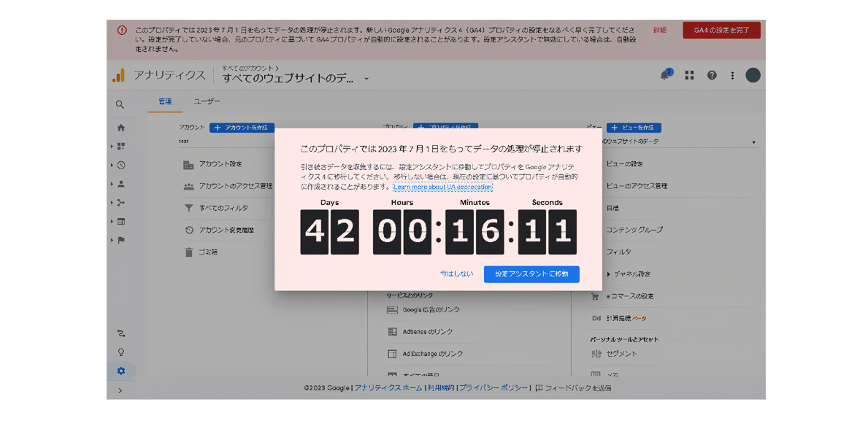Click フィードバックを送信 in footer
Screen dimensions: 868x434
click(573, 388)
